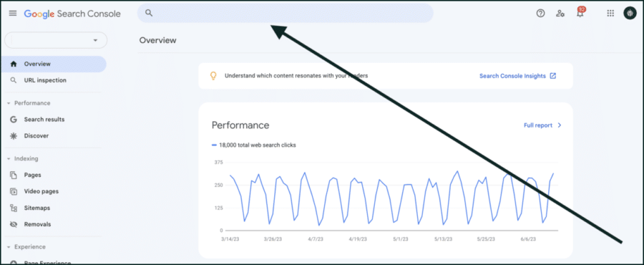Open the account profile avatar
Screen dimensions: 644x265
point(630,13)
